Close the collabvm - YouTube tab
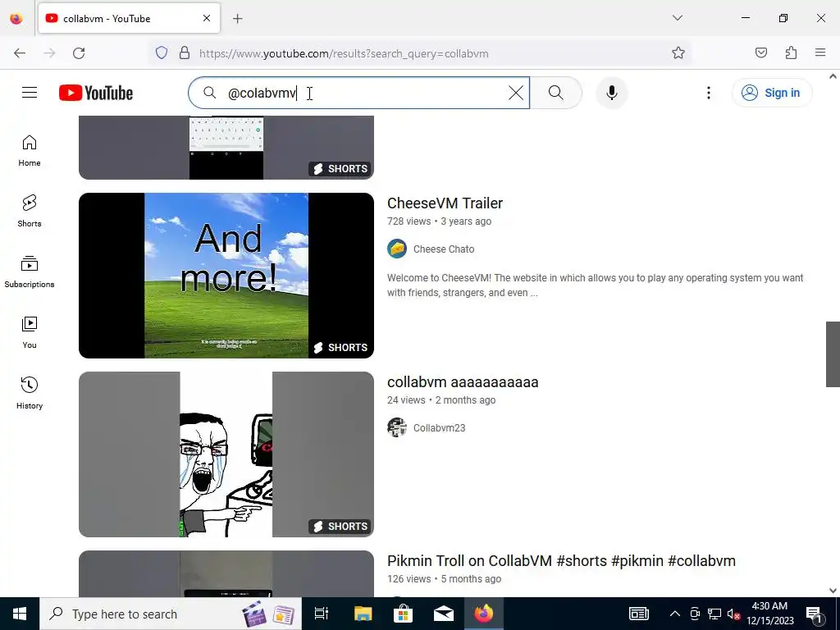The image size is (840, 630). coord(207,18)
